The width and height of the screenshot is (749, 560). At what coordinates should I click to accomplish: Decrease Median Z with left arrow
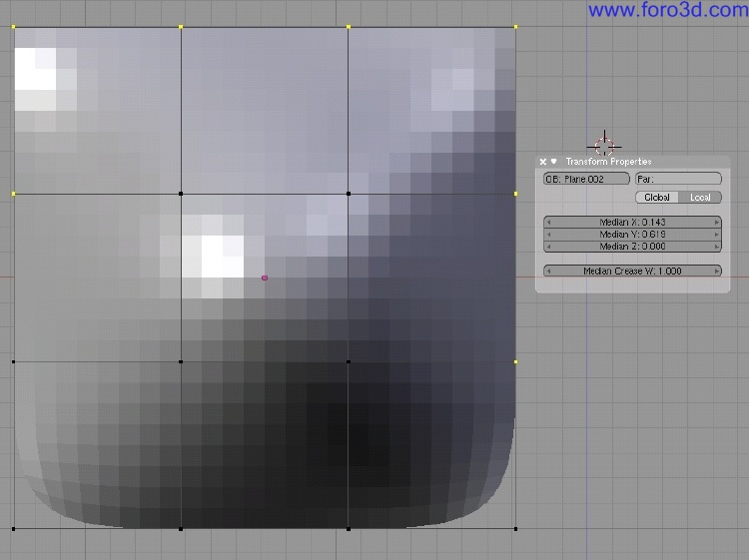pyautogui.click(x=548, y=247)
